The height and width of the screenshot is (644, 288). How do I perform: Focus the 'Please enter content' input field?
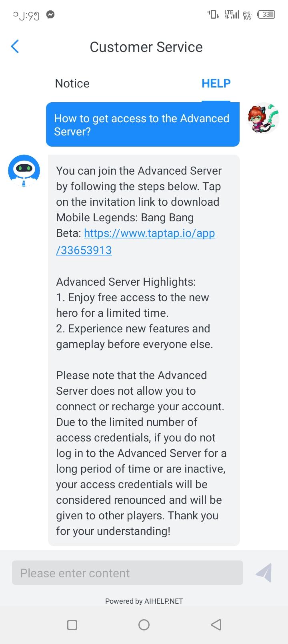click(x=128, y=573)
